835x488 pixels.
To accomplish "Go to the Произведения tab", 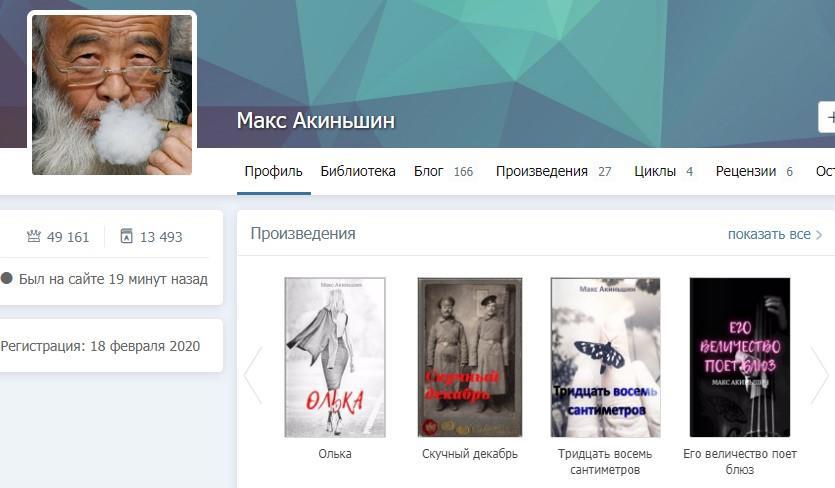I will coord(553,171).
